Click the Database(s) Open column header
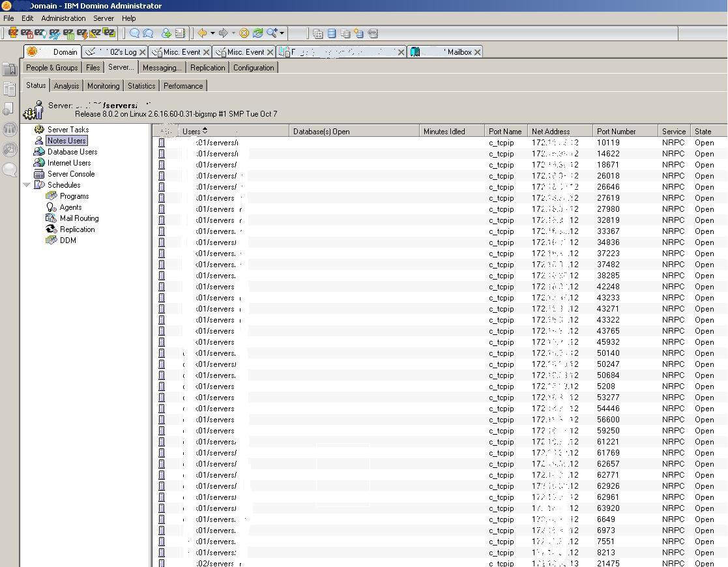728x567 pixels. tap(354, 132)
